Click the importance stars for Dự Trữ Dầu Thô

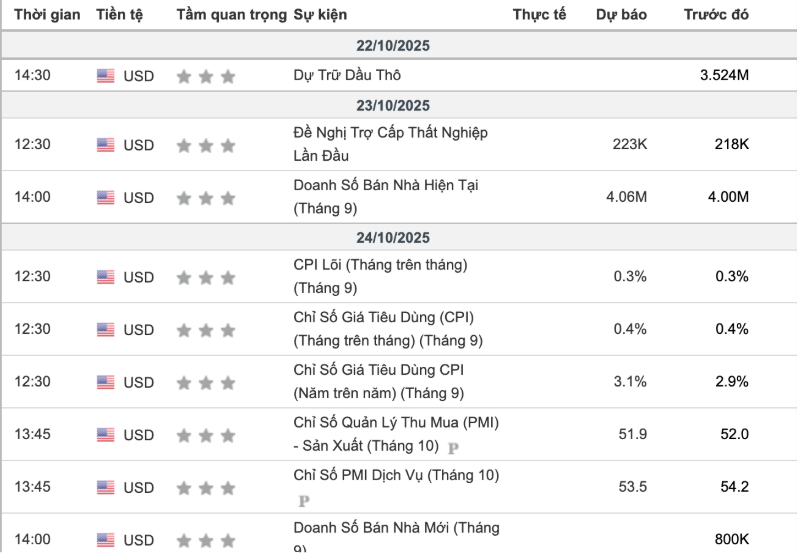(x=206, y=76)
